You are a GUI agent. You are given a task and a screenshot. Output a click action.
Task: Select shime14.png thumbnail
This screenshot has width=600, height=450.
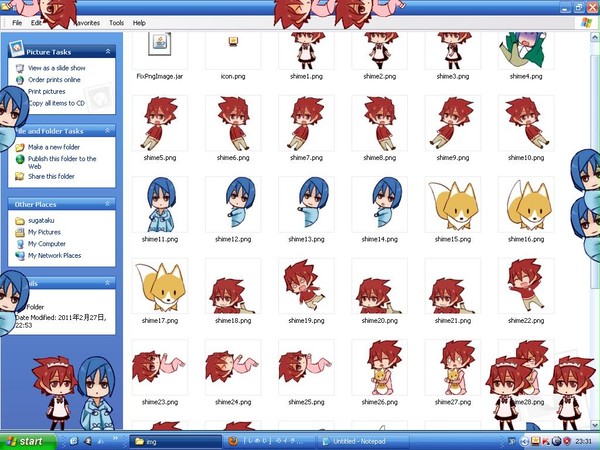(x=380, y=204)
